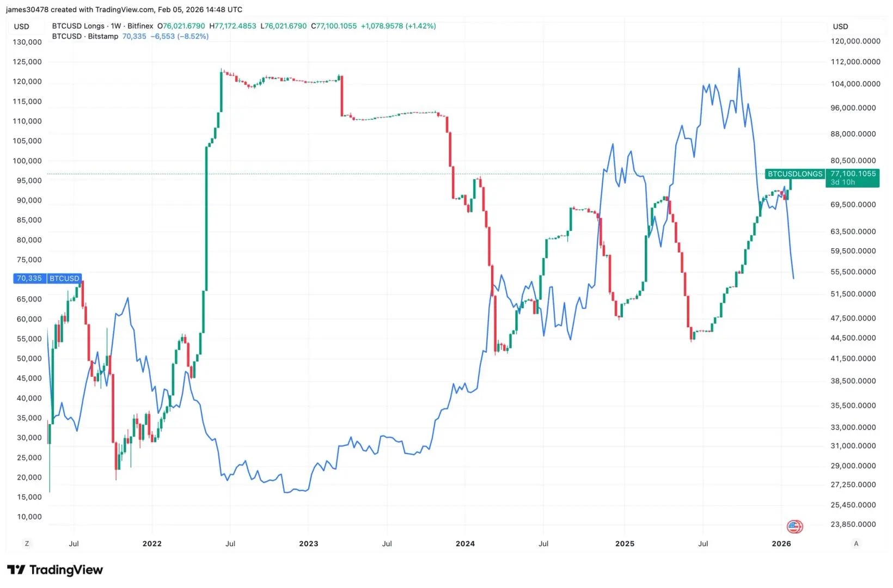The image size is (893, 588).
Task: Click the 120,000.0000 right price scale label
Action: [855, 41]
